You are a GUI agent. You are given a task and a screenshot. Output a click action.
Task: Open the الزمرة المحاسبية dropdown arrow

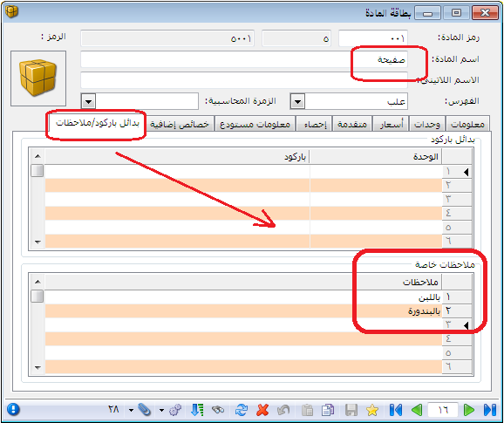[x=88, y=102]
